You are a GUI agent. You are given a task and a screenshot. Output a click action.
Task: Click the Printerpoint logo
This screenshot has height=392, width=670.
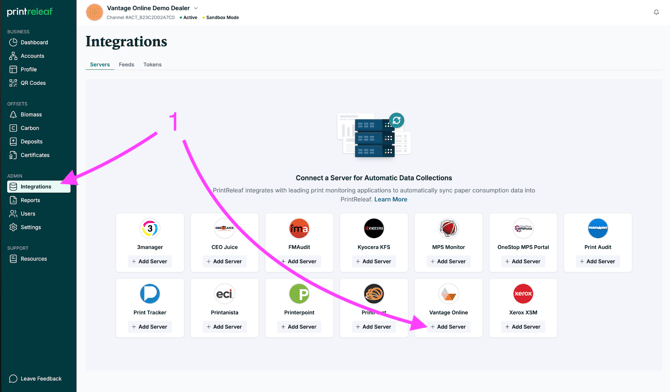(299, 294)
